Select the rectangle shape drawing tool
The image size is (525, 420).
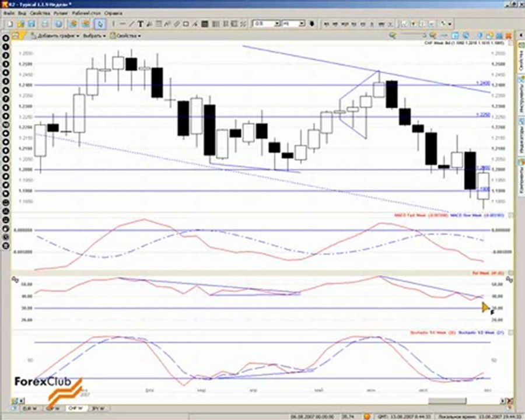click(x=186, y=24)
